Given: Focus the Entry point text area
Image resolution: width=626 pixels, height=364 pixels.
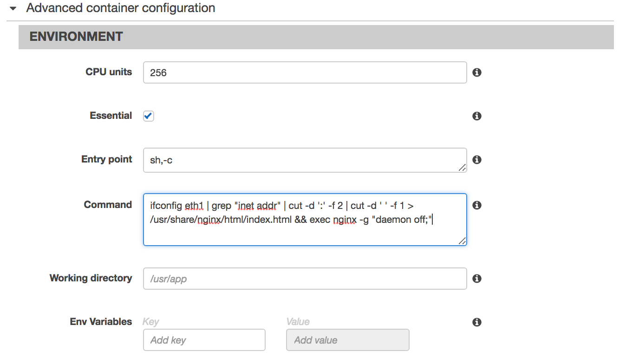Looking at the screenshot, I should (x=305, y=160).
